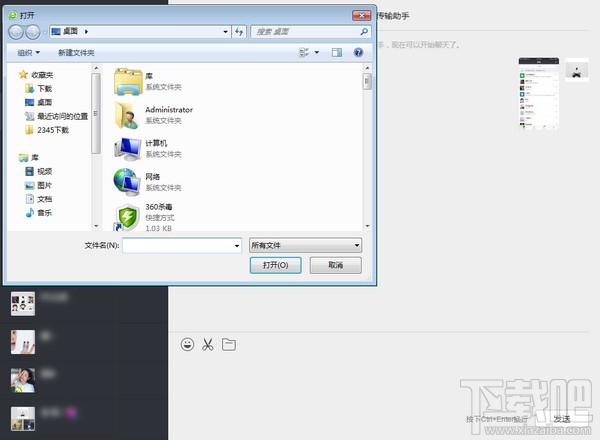
Task: Open the 组织 organize dropdown menu
Action: point(29,52)
